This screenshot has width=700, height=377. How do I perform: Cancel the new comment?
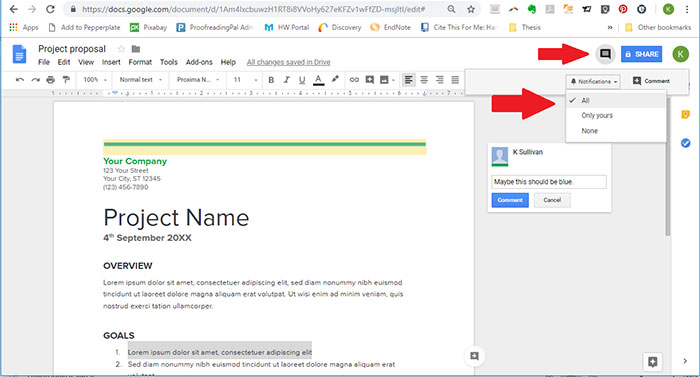[552, 200]
